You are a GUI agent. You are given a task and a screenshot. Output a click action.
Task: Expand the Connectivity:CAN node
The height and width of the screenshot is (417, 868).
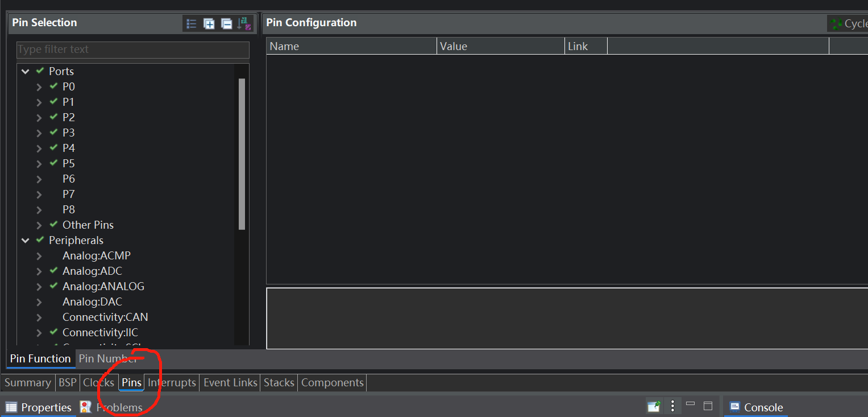(39, 317)
